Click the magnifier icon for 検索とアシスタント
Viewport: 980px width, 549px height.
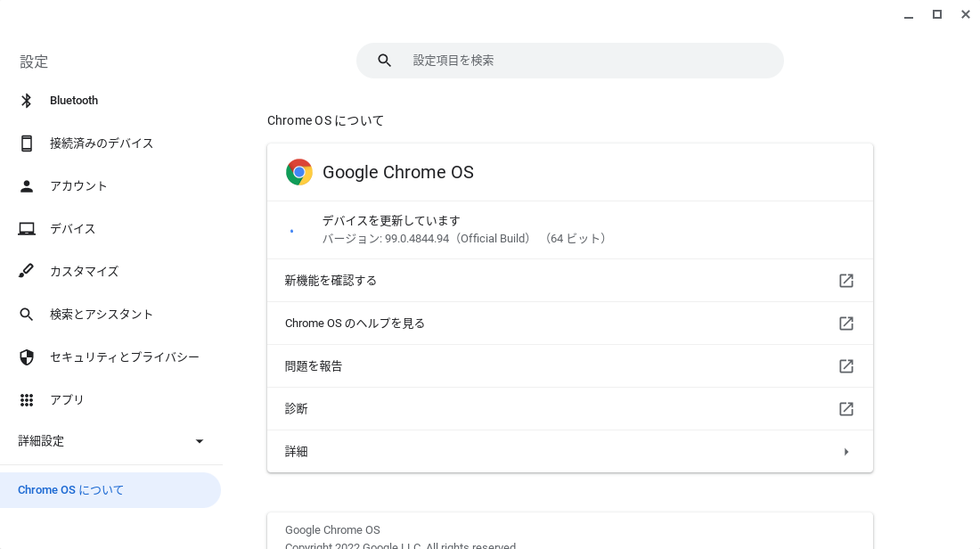(26, 314)
